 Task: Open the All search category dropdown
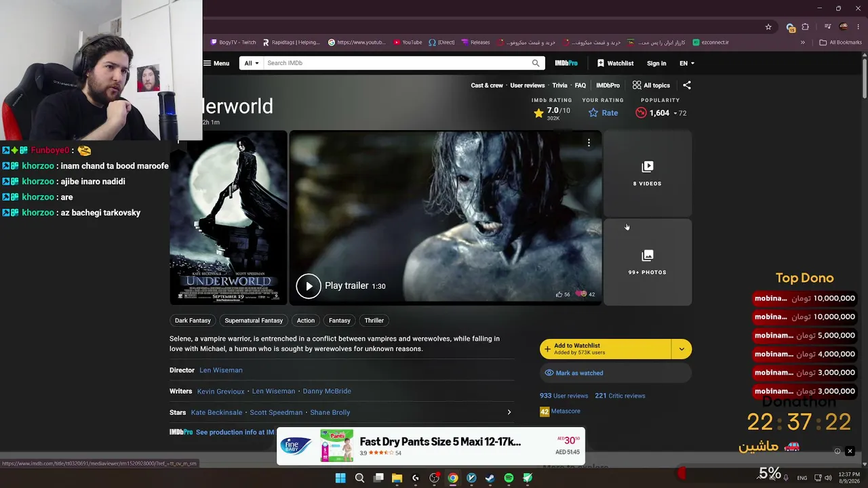[x=252, y=63]
